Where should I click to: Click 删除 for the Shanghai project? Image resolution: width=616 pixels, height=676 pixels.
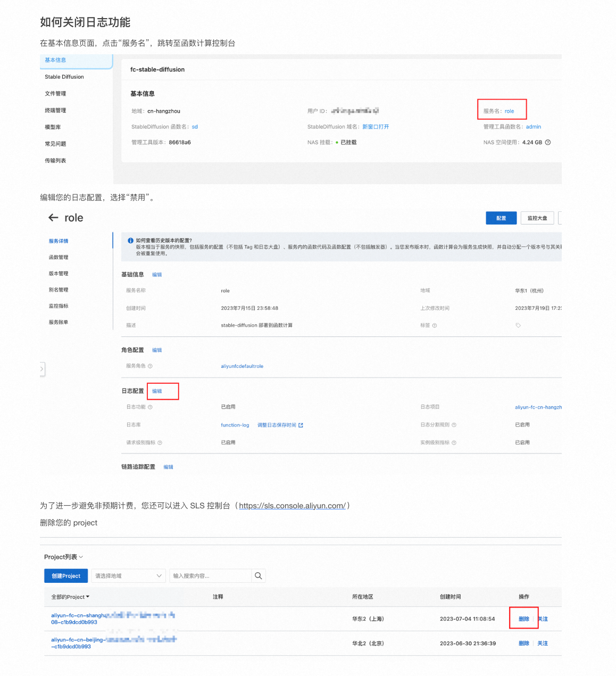pos(524,619)
